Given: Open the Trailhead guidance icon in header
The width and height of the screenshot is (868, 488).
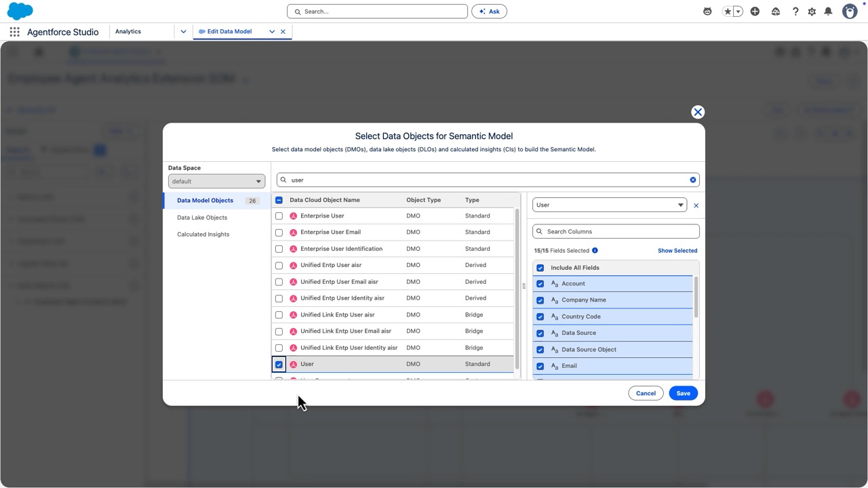Looking at the screenshot, I should coord(776,12).
